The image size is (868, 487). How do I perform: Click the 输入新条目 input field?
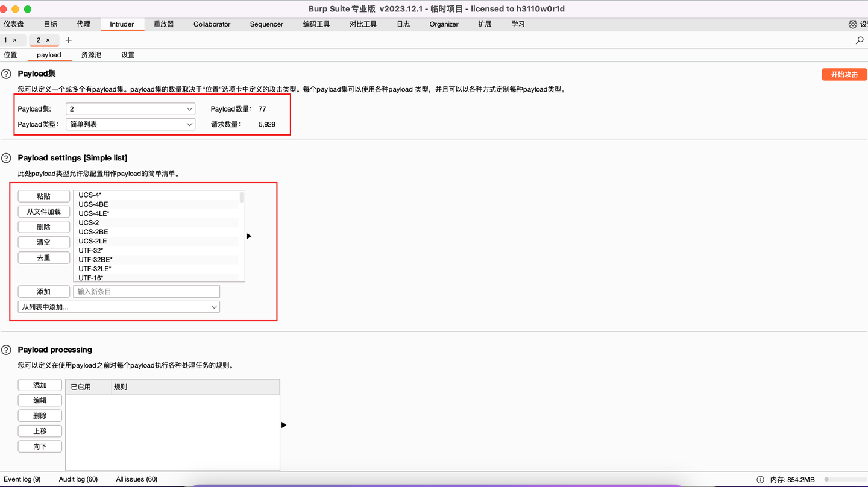pyautogui.click(x=146, y=291)
